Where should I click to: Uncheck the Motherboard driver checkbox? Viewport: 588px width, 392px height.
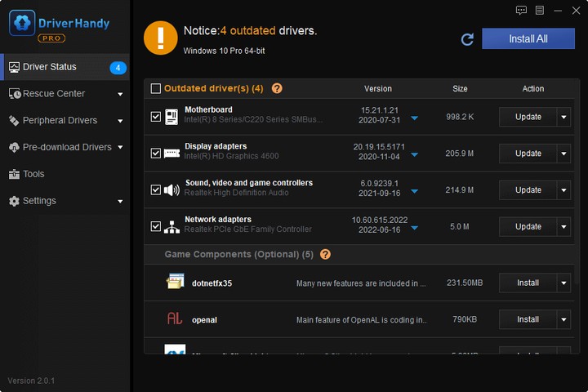(156, 117)
